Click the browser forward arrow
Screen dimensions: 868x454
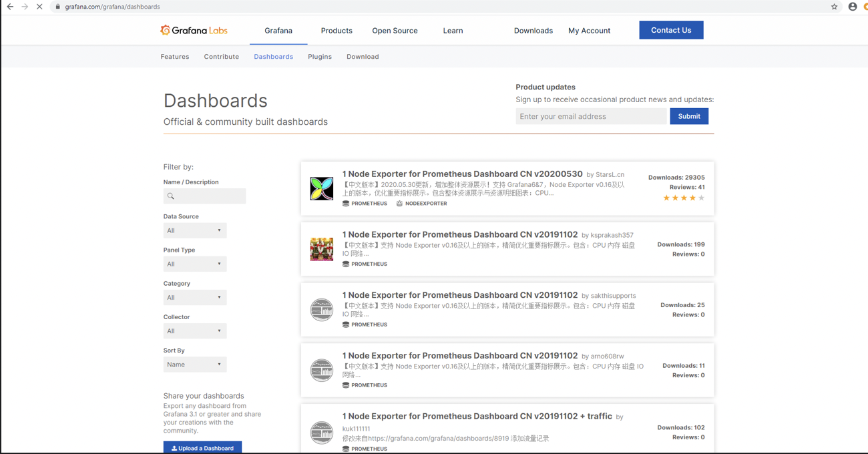click(x=25, y=7)
